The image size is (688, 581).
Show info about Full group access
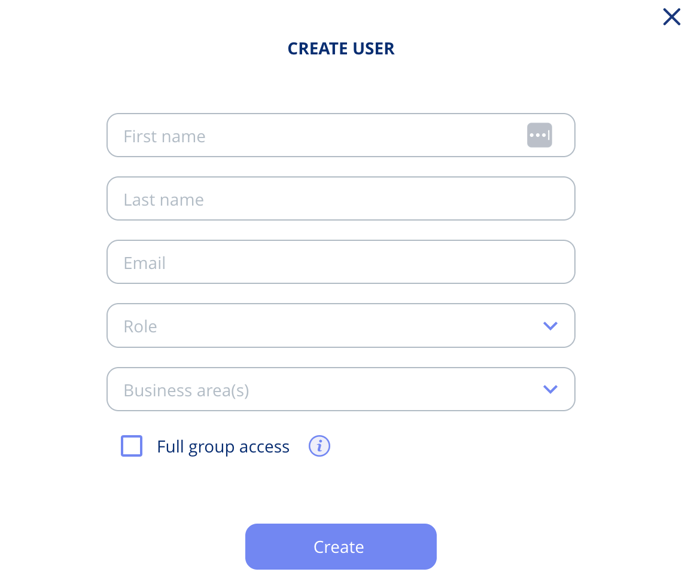[x=319, y=446]
